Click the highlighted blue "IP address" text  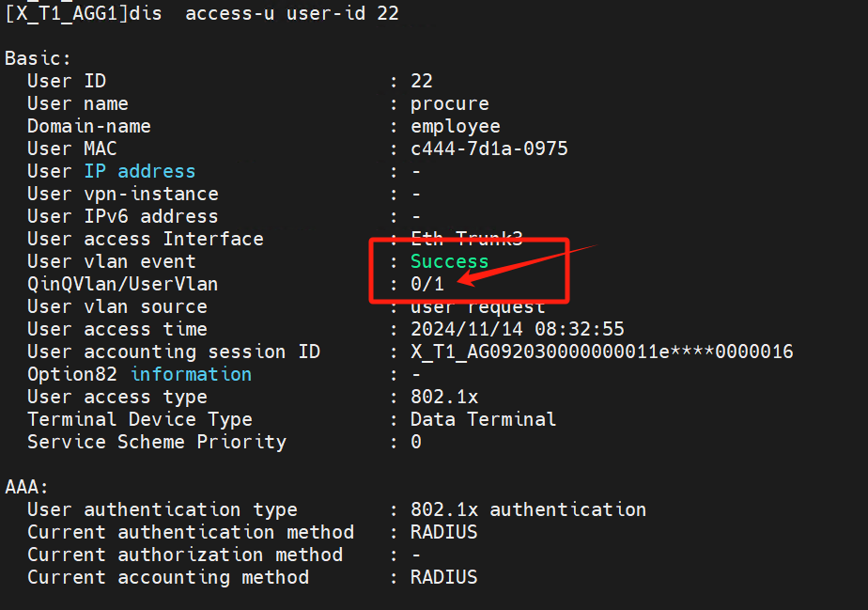[139, 171]
